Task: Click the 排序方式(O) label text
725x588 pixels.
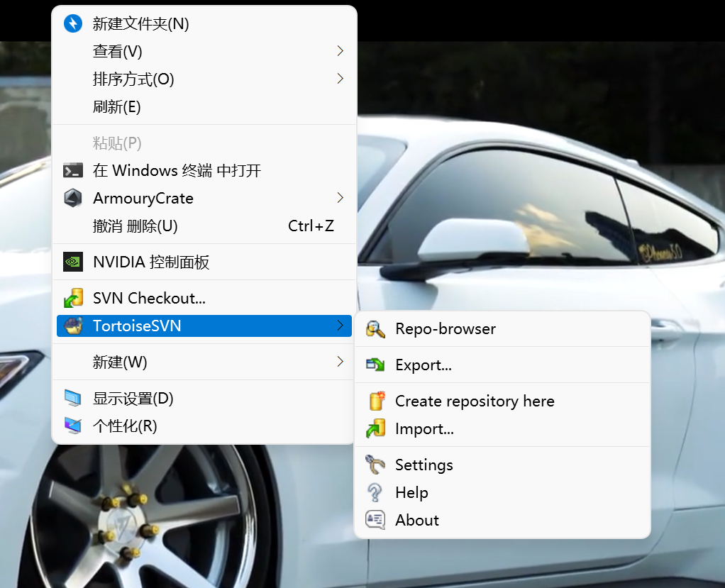Action: tap(133, 79)
